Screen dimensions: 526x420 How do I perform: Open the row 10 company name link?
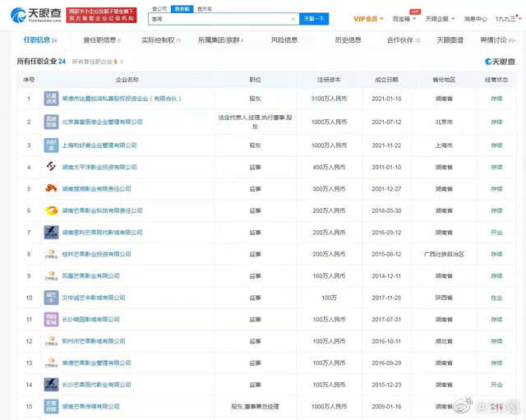94,298
